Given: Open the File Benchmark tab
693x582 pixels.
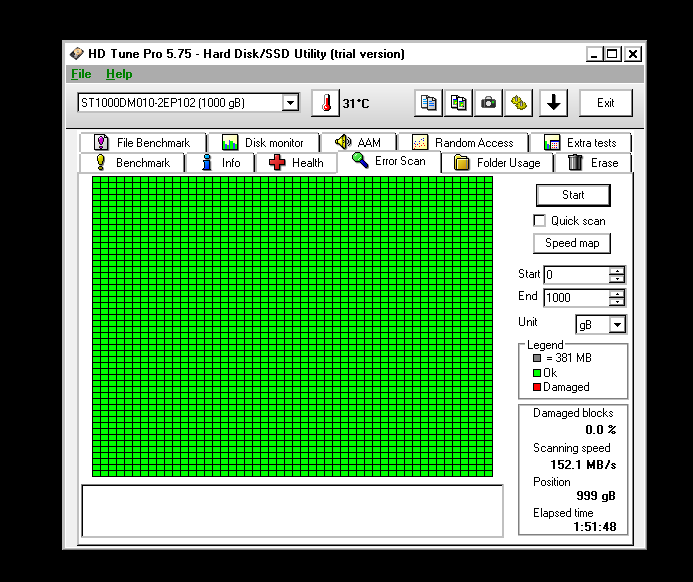Looking at the screenshot, I should (x=143, y=143).
